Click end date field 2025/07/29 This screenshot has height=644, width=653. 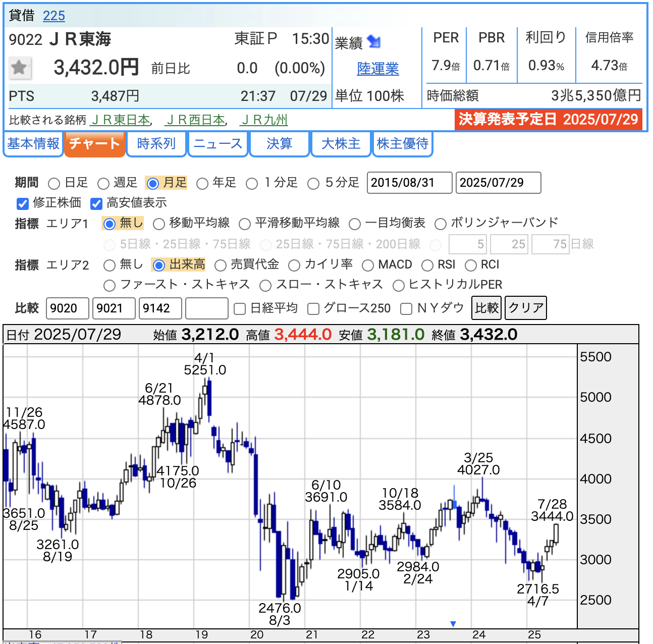pyautogui.click(x=498, y=183)
